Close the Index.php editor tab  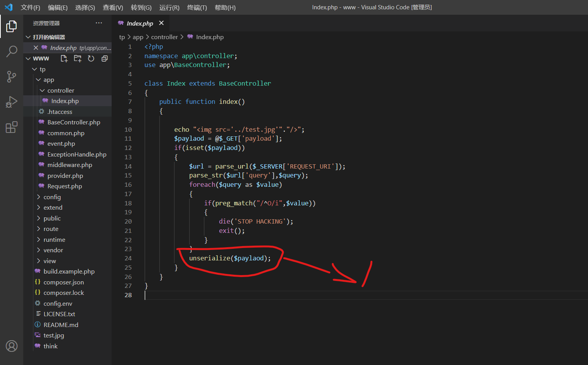pos(161,23)
